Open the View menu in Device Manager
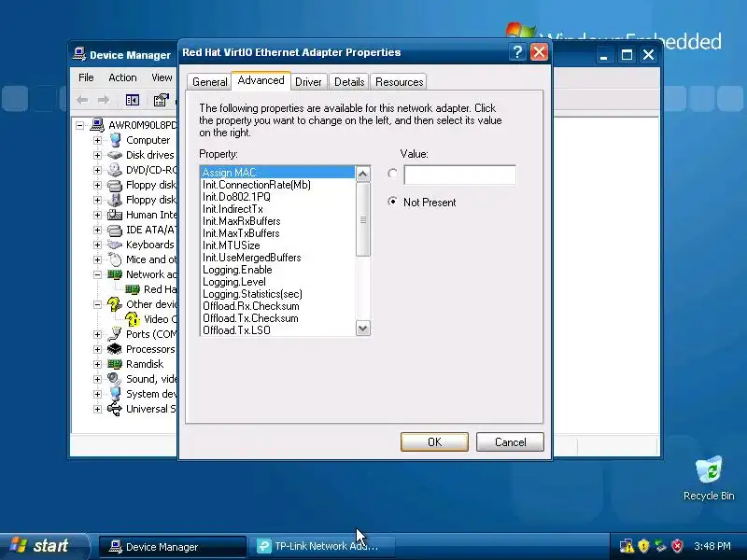 [x=162, y=77]
